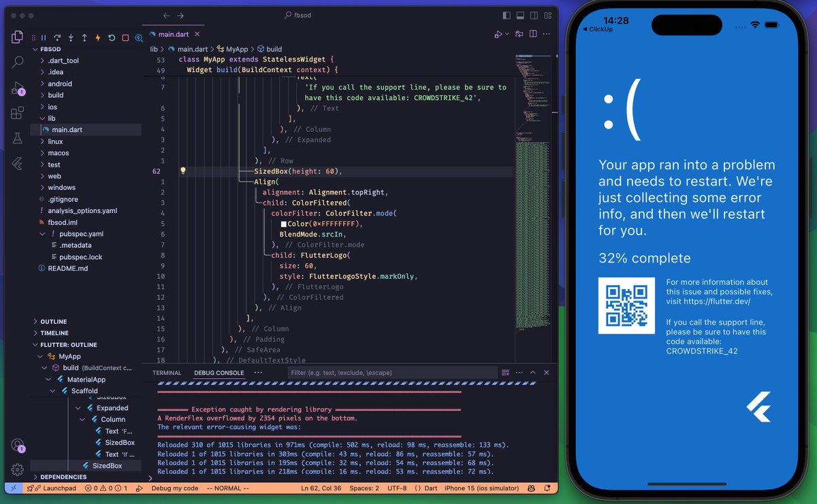Switch to the TERMINAL panel tab
Screen dimensions: 817x504
click(167, 373)
